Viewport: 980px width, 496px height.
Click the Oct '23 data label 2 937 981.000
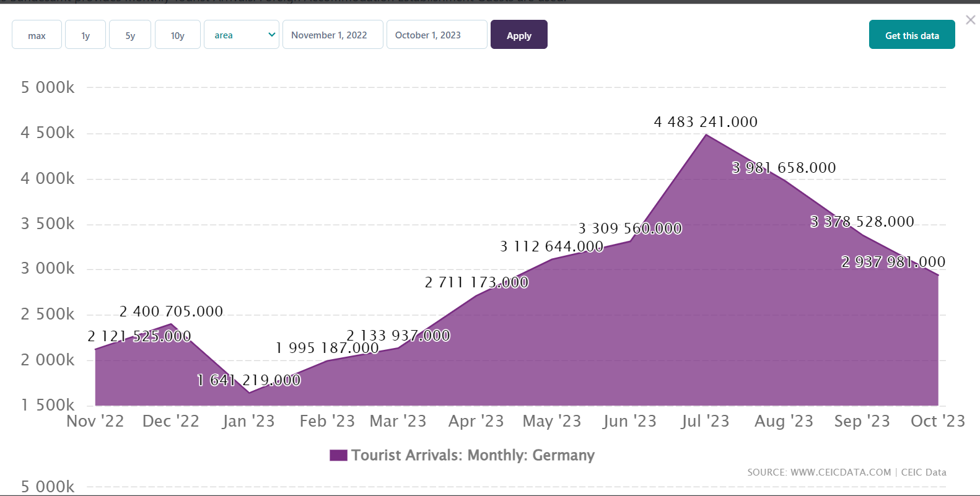tap(893, 262)
